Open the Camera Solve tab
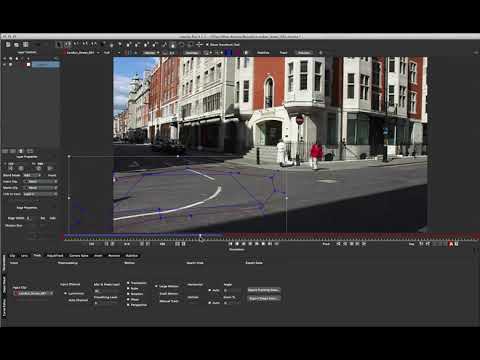Viewport: 480px width, 360px height. [x=79, y=256]
